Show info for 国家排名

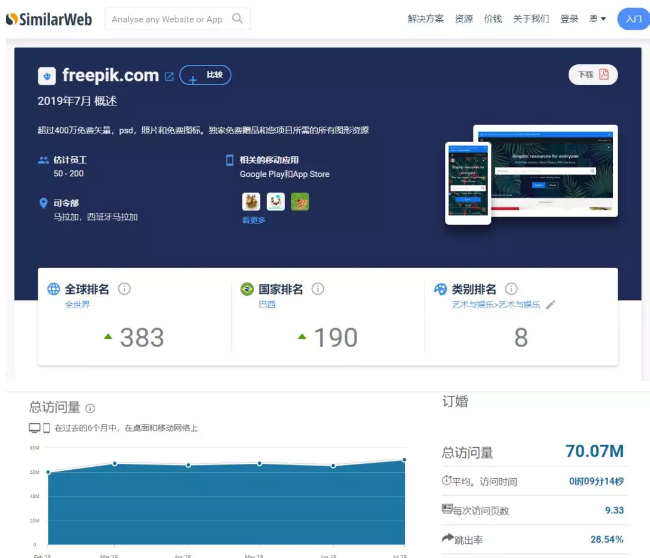[318, 289]
